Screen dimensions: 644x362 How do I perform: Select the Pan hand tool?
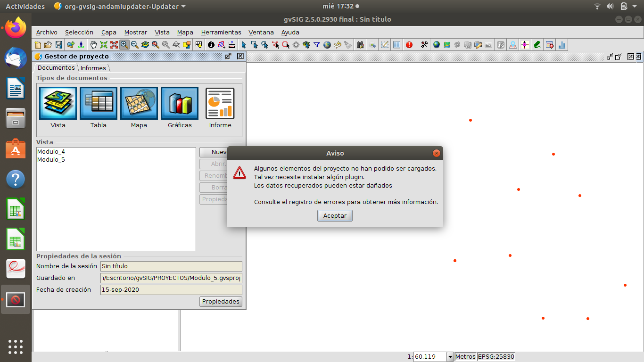[x=94, y=45]
